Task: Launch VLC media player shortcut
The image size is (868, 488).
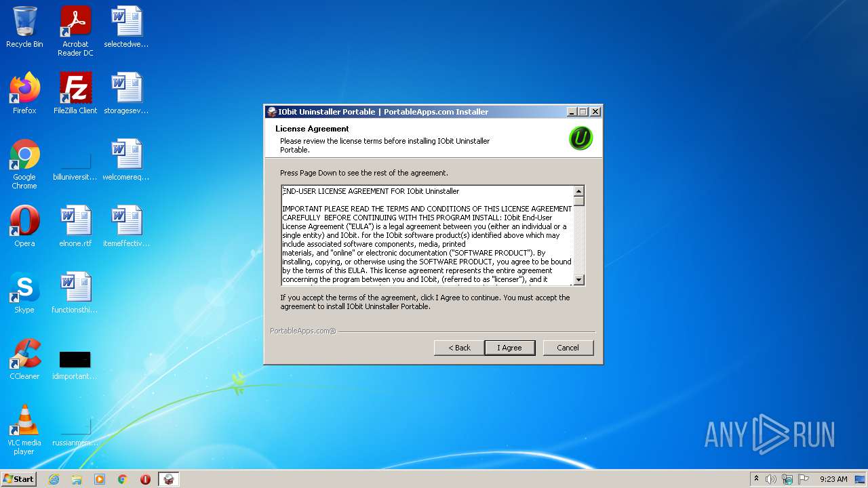Action: (x=24, y=430)
